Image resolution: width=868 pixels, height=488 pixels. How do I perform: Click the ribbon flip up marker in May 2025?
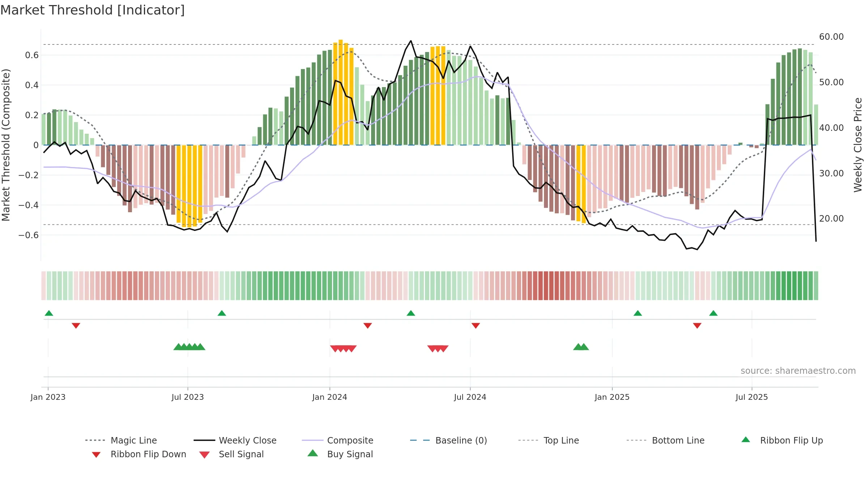tap(714, 313)
